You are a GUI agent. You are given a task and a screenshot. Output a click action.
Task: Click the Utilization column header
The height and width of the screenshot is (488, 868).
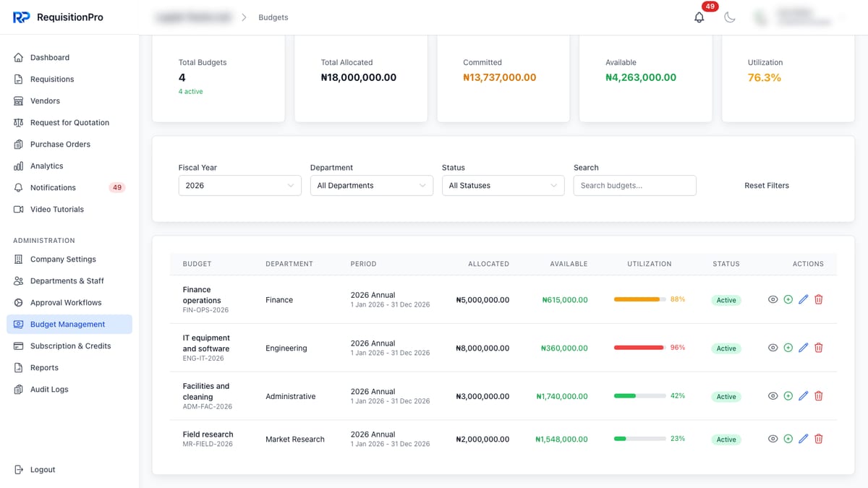(650, 264)
